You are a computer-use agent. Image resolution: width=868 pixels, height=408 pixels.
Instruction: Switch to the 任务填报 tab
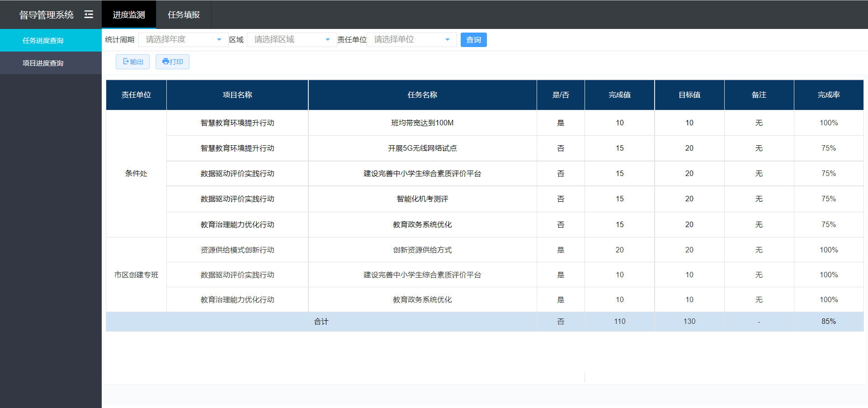184,14
